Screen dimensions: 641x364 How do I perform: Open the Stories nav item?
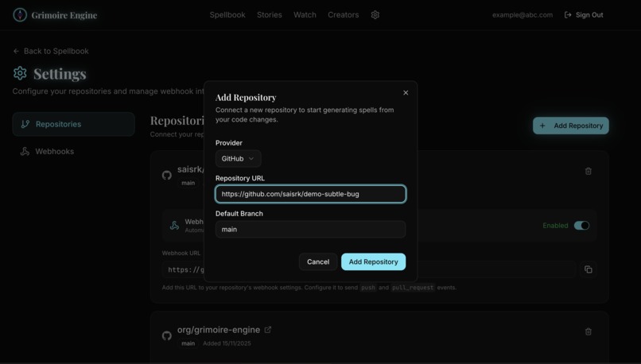pyautogui.click(x=270, y=15)
